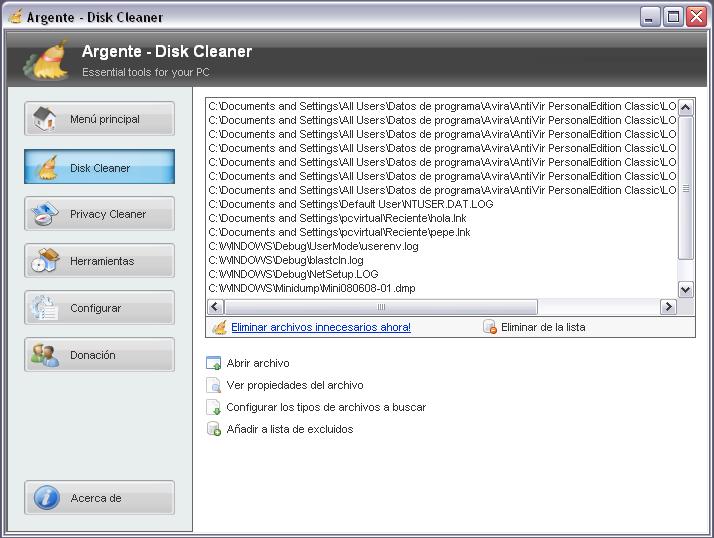Screen dimensions: 714x538
Task: Click the broom icon on Disk Cleaner button
Action: [46, 167]
